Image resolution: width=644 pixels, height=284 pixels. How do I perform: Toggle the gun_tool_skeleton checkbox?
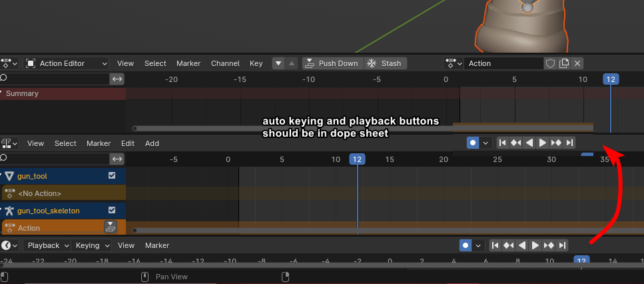112,210
